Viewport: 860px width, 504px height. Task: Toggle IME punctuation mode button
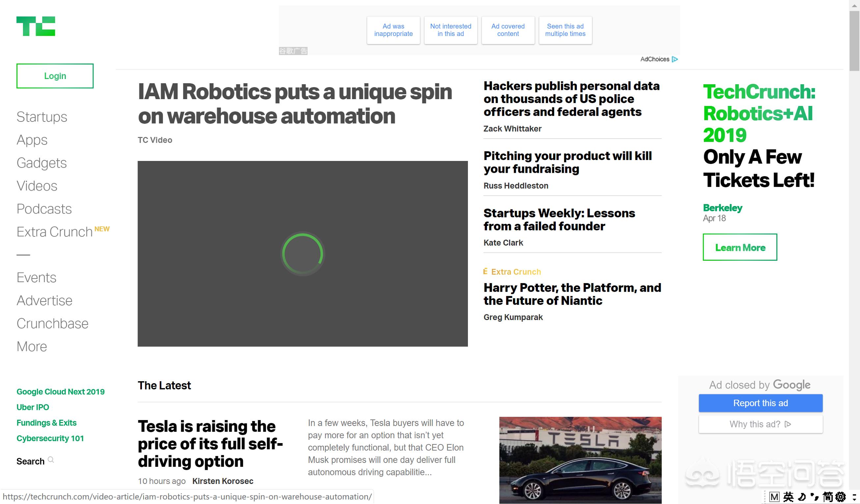pos(815,497)
